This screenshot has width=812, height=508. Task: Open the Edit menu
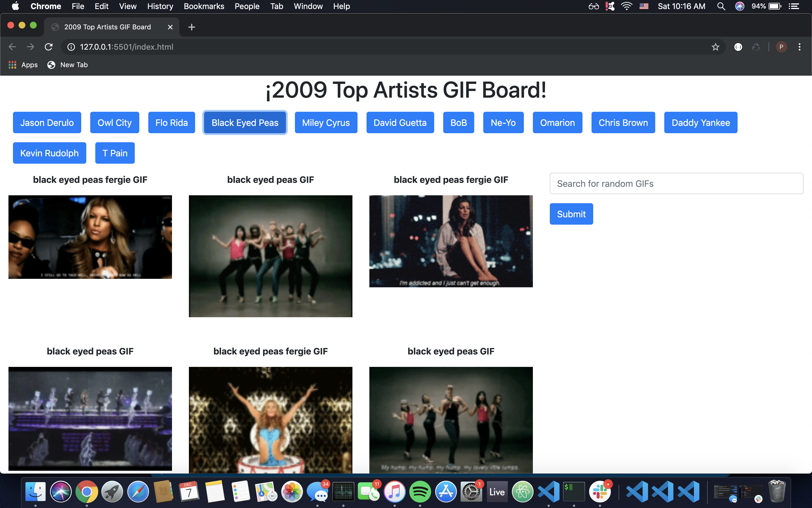(102, 6)
